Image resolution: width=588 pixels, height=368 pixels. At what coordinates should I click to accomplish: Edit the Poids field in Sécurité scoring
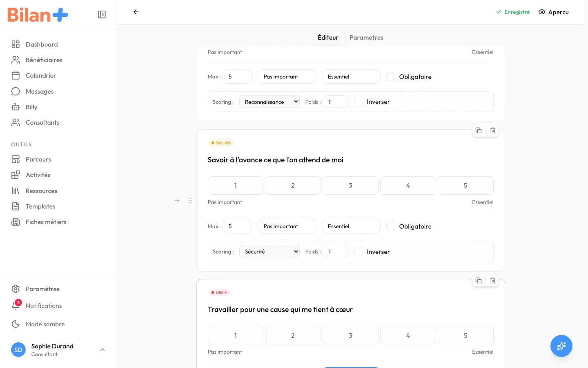pyautogui.click(x=336, y=251)
